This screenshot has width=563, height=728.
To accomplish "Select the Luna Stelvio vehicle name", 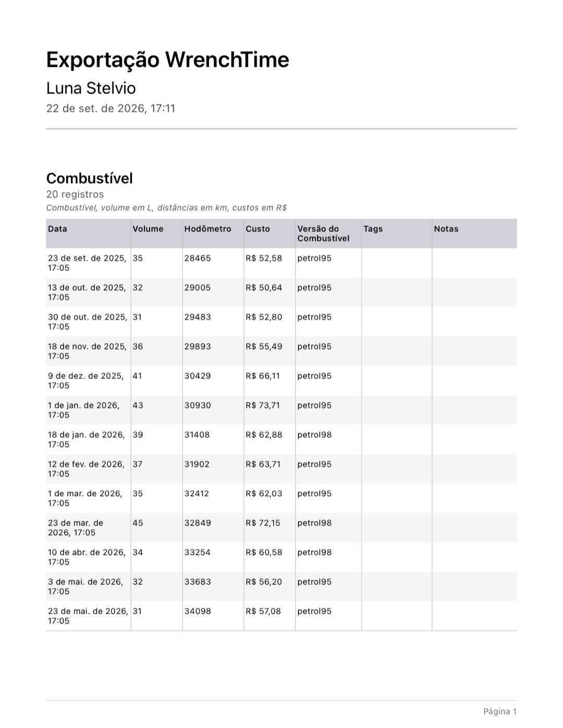I will pos(91,88).
